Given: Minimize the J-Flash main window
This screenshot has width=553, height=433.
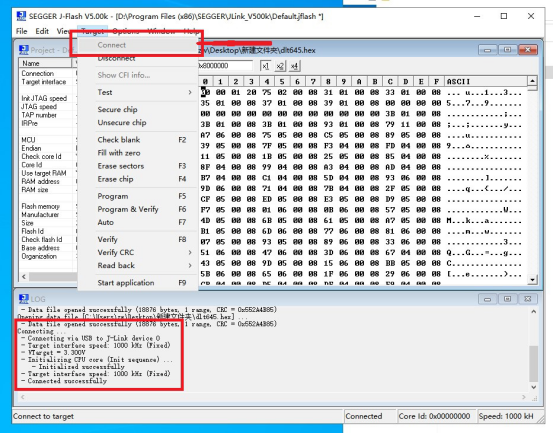Looking at the screenshot, I should (x=477, y=16).
